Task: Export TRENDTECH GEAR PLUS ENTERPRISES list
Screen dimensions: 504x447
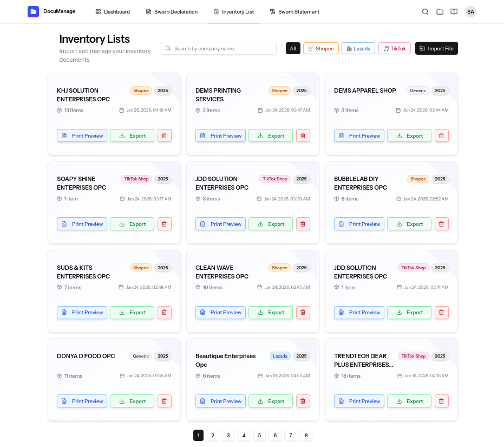Action: click(409, 401)
